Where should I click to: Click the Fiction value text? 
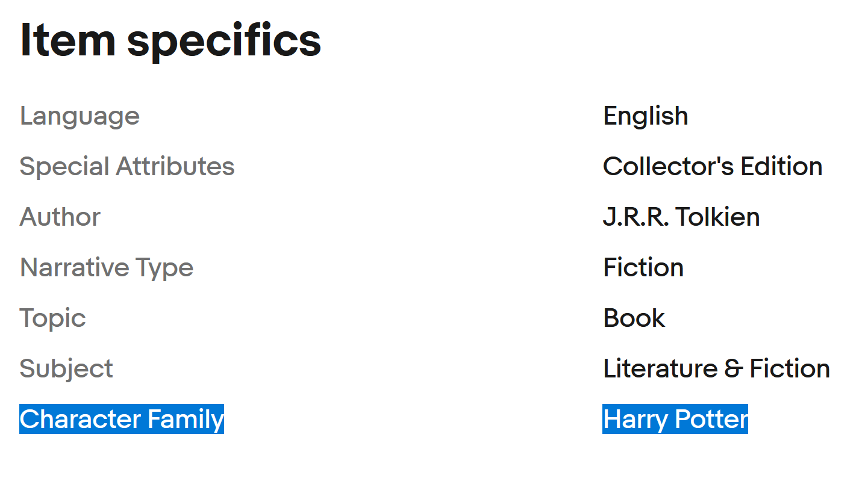pos(643,267)
